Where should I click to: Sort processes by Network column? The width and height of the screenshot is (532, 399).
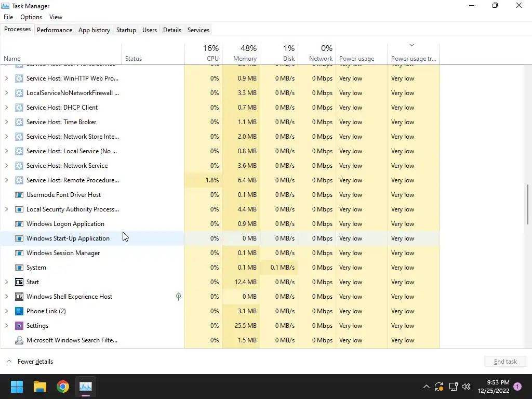click(317, 54)
